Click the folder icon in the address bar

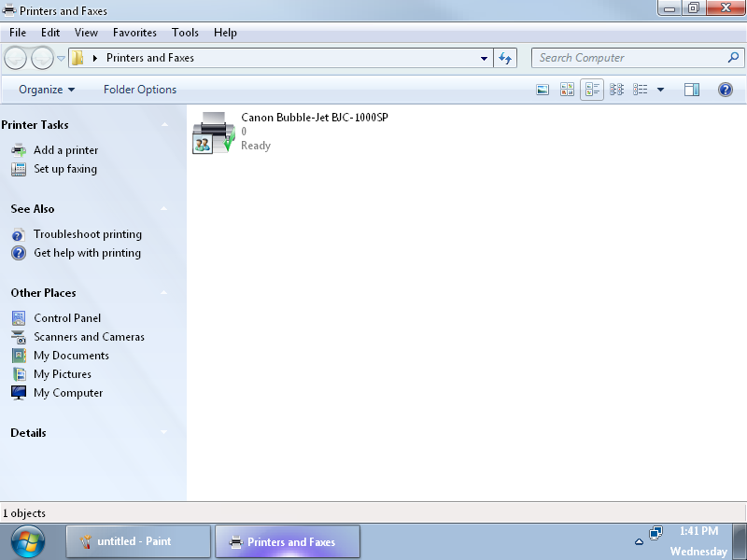pyautogui.click(x=78, y=58)
